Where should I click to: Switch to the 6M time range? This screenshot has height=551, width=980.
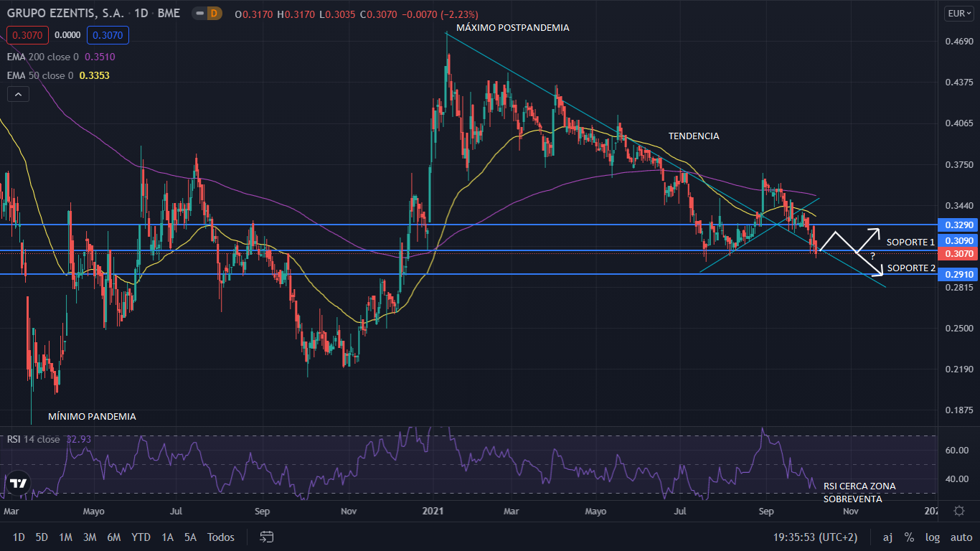point(113,537)
